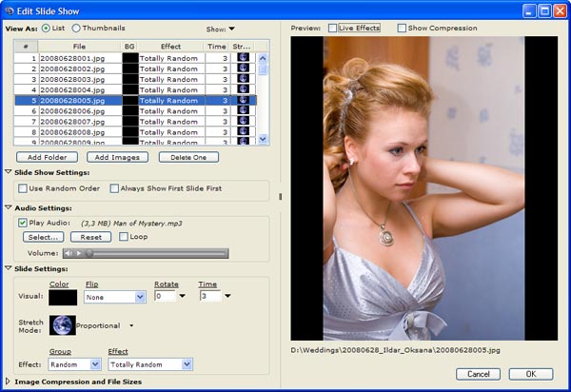Click the Effect column header

coord(170,47)
